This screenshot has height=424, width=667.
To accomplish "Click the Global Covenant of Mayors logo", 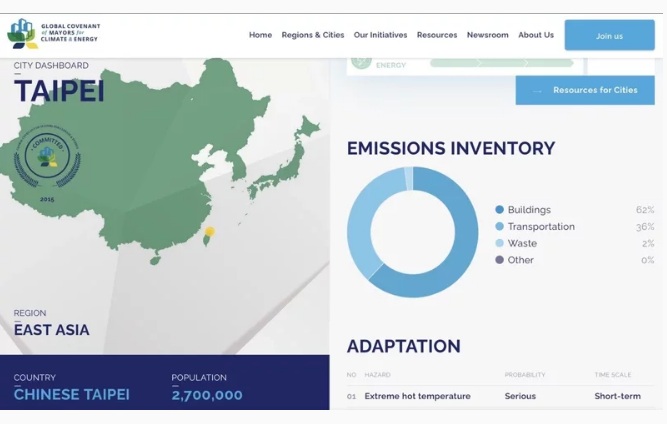I will pyautogui.click(x=54, y=33).
